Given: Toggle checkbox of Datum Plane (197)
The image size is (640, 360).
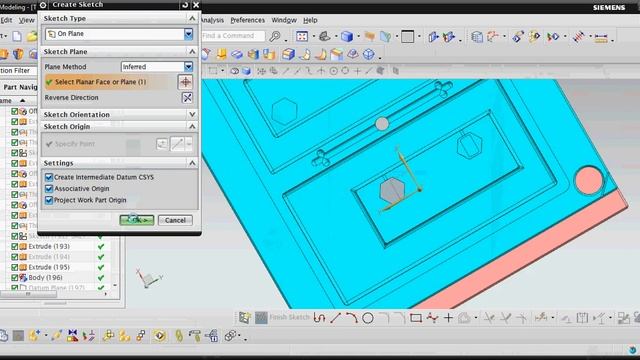Looking at the screenshot, I should tap(15, 288).
